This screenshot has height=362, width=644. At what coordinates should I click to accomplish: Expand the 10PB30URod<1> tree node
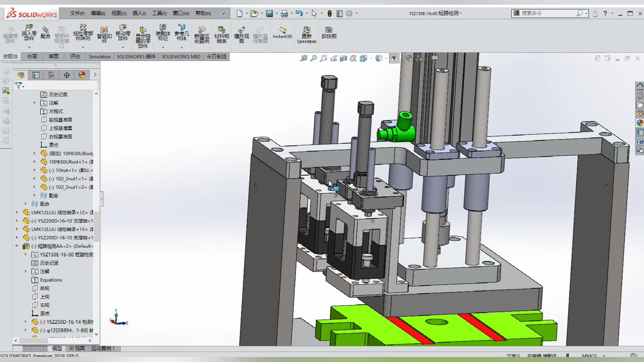(x=34, y=162)
